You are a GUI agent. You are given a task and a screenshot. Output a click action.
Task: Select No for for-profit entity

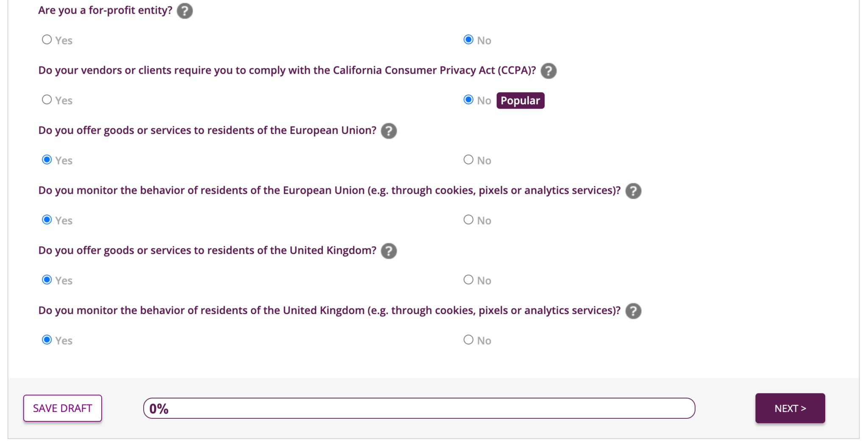[468, 40]
